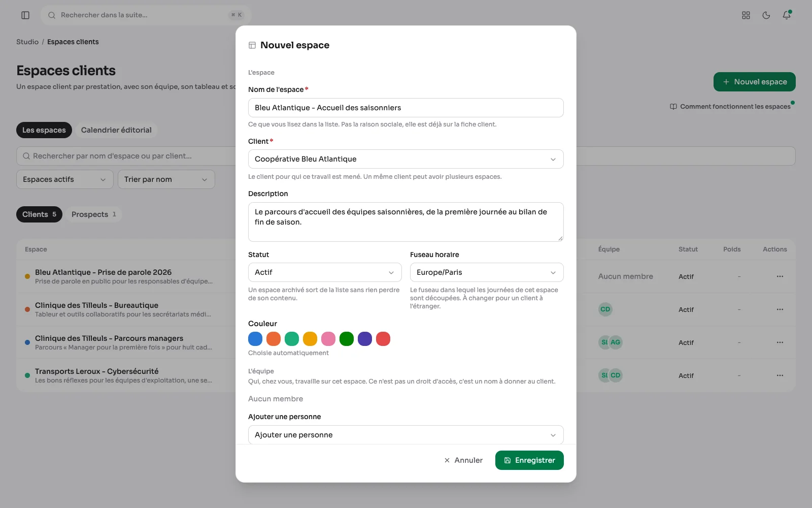Image resolution: width=812 pixels, height=508 pixels.
Task: Open actions menu for Transports Leroux - Cybersécurité
Action: pos(780,375)
